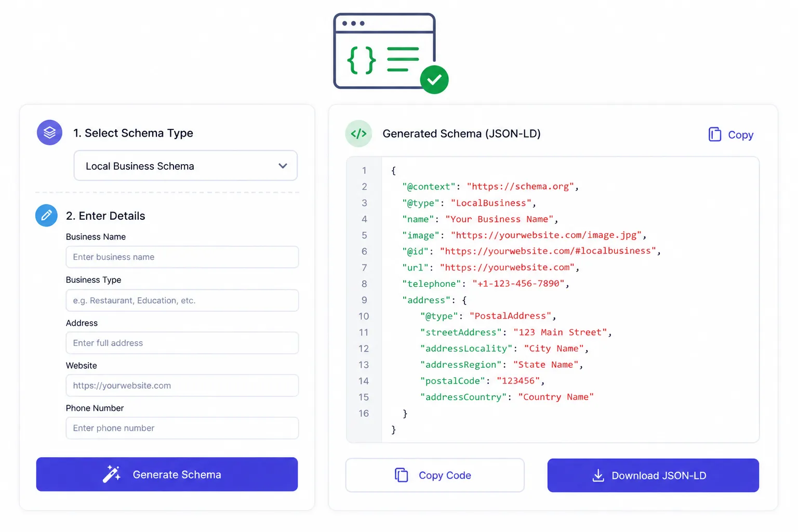
Task: Click the image URL line in code
Action: point(524,235)
